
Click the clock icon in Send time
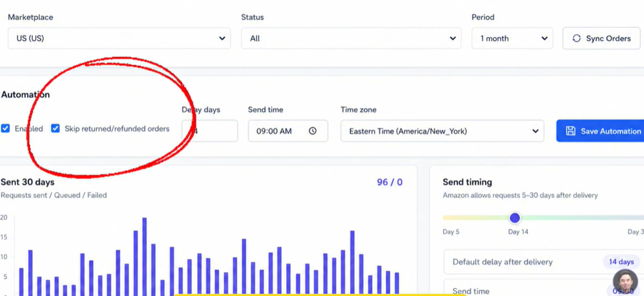(313, 131)
